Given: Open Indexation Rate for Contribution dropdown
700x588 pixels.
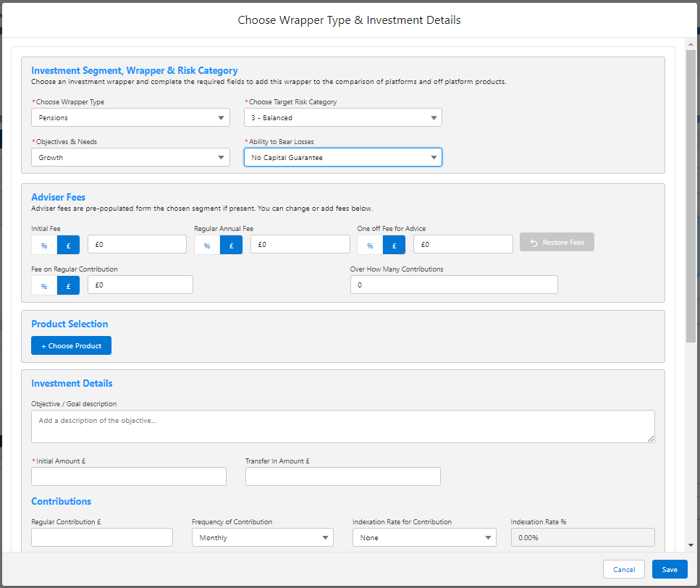Looking at the screenshot, I should click(423, 537).
